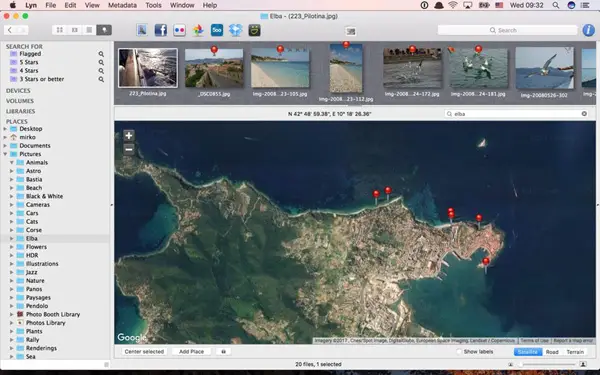Viewport: 600px width, 375px height.
Task: Expand the Documents folder
Action: (x=5, y=145)
